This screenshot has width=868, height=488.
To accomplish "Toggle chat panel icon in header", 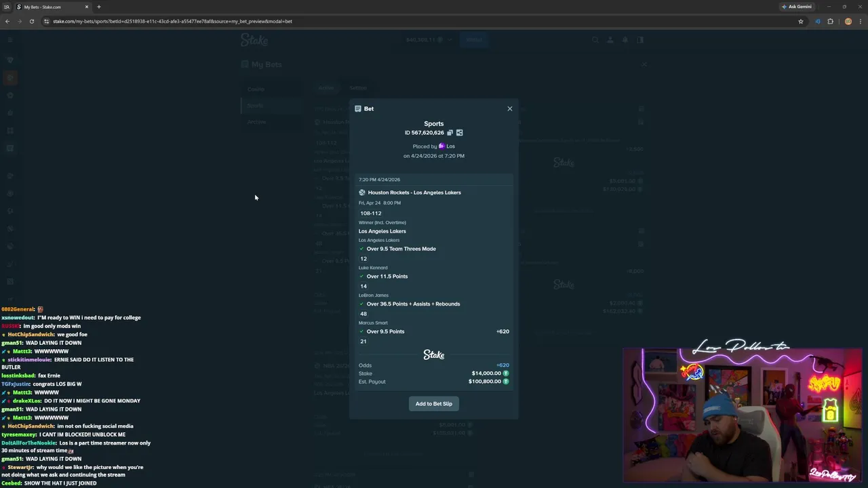I will (640, 40).
